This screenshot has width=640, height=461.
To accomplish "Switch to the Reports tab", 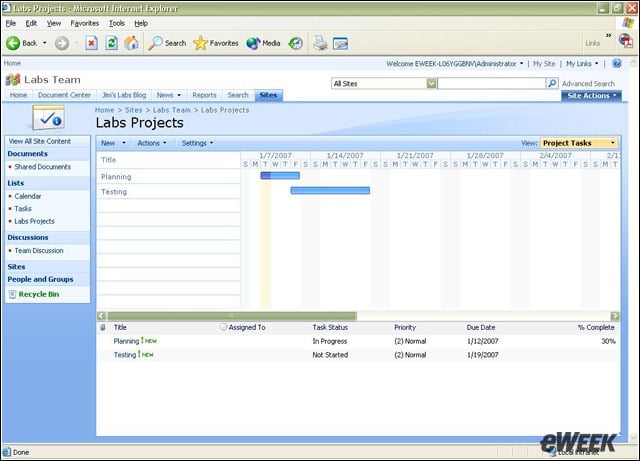I will [x=204, y=95].
